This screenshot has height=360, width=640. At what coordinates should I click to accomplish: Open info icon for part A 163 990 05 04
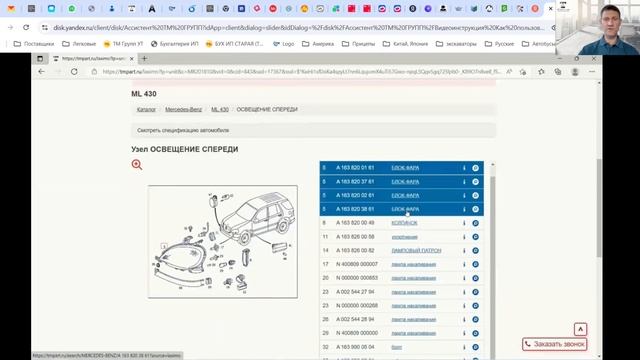(x=464, y=347)
